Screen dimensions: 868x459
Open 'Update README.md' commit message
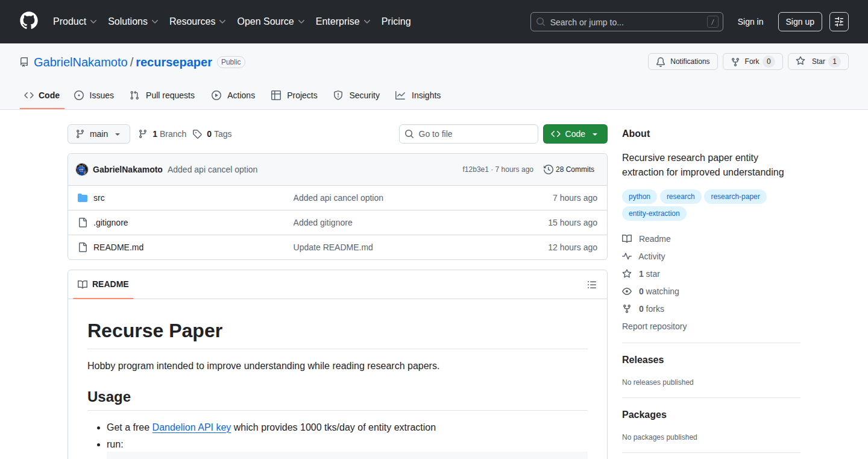click(333, 247)
